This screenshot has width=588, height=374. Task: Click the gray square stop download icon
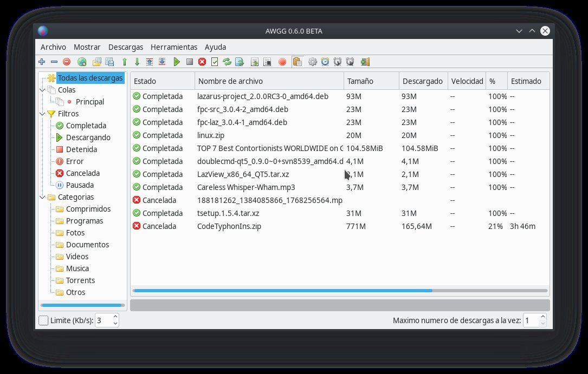tap(189, 62)
